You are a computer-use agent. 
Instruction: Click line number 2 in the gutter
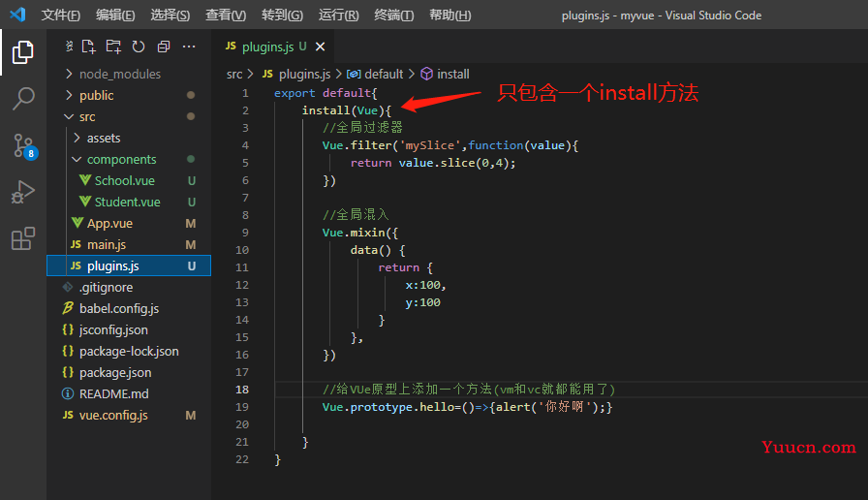[x=245, y=110]
